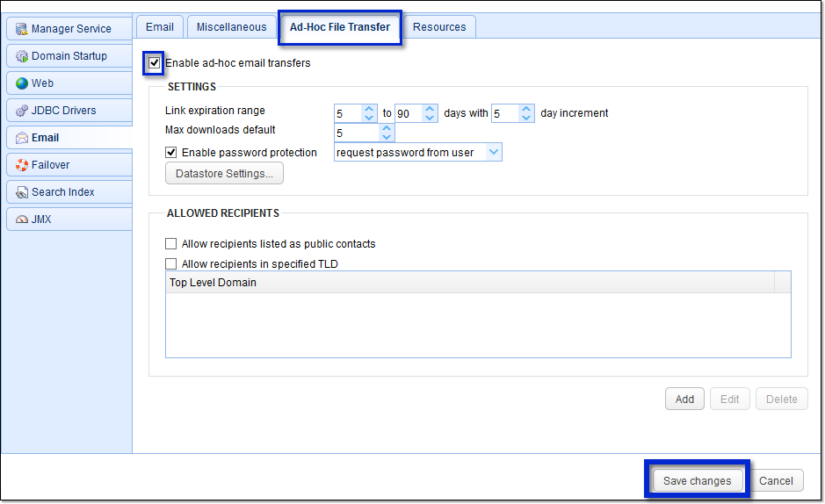The image size is (825, 504).
Task: Check Allow recipients in specified TLD
Action: (x=171, y=263)
